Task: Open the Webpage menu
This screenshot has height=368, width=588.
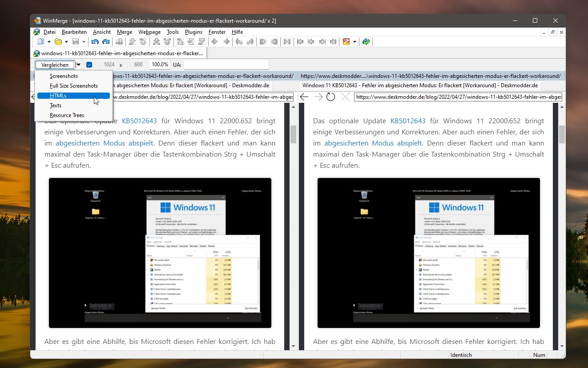Action: pyautogui.click(x=149, y=32)
